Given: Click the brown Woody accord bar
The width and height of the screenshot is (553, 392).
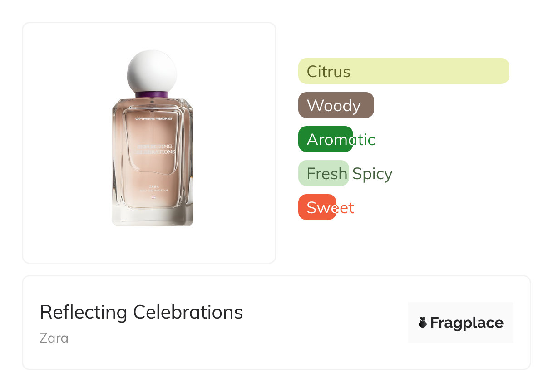Looking at the screenshot, I should click(x=336, y=105).
